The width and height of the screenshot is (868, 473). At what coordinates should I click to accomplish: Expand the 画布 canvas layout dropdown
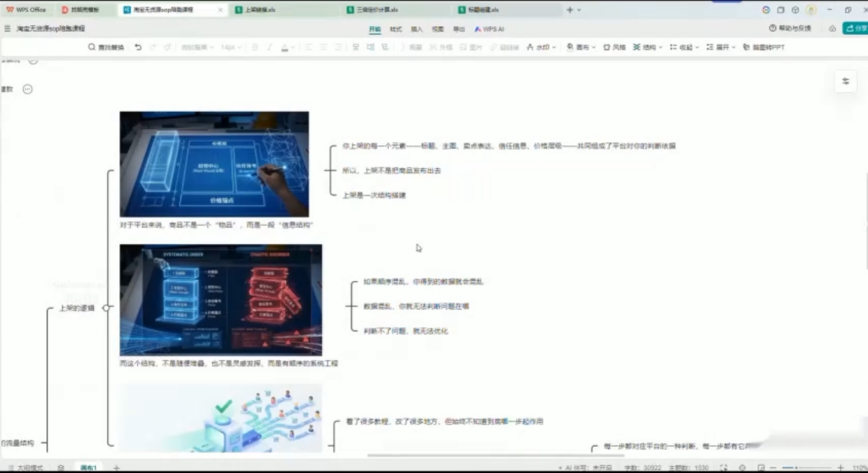579,47
